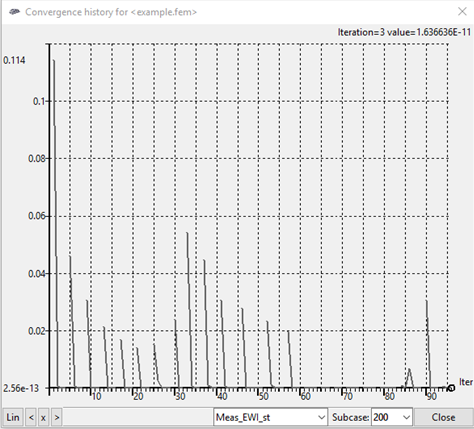Open the Meas_EWI_st response dropdown
The height and width of the screenshot is (429, 474).
click(x=270, y=417)
